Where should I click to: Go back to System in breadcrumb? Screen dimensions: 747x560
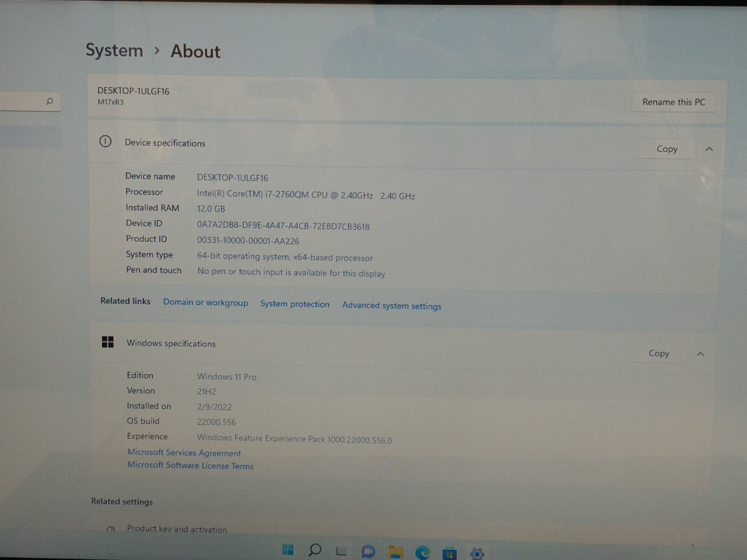[x=114, y=50]
